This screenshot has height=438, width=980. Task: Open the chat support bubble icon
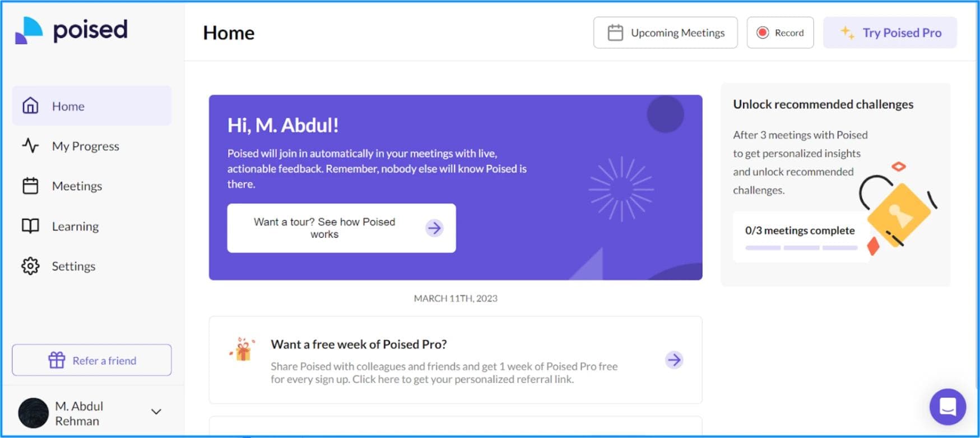click(948, 407)
